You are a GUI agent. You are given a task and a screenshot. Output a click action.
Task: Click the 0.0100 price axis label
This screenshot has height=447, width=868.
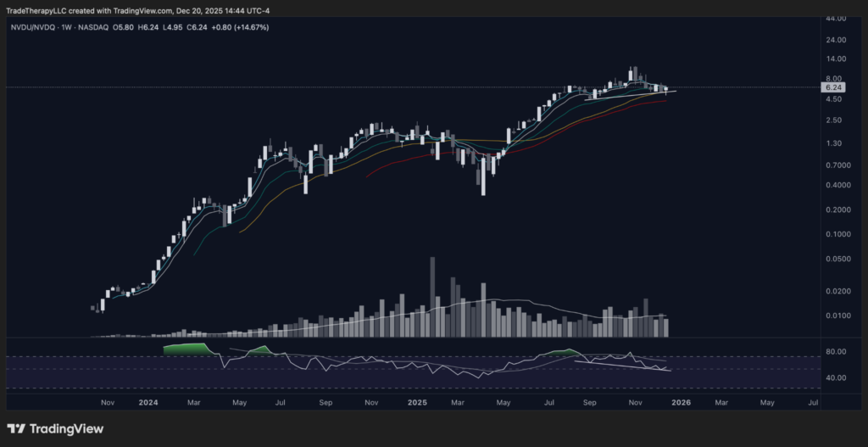coord(835,316)
